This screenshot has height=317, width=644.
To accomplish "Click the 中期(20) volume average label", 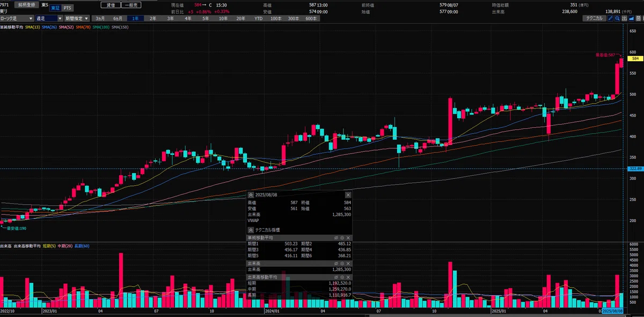I will 65,246.
